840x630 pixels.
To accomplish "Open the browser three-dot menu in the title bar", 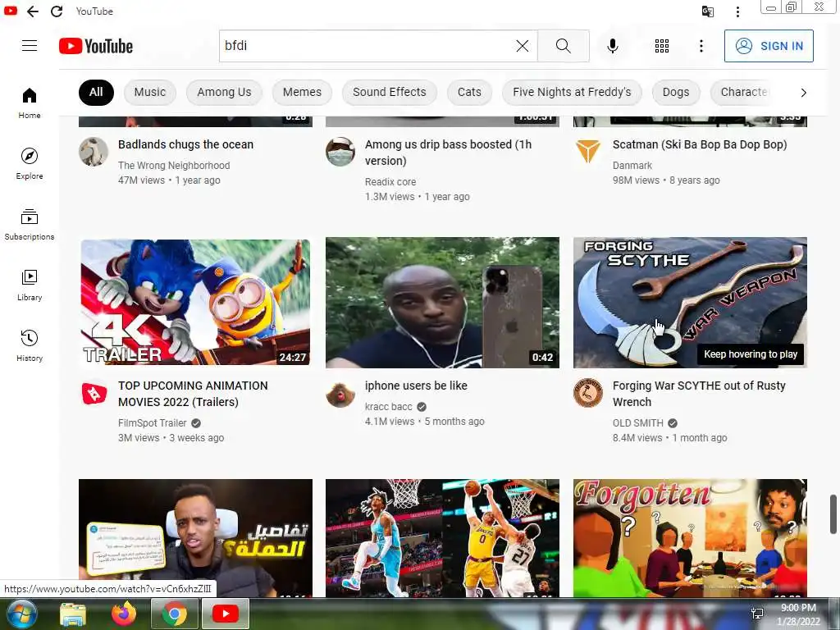I will click(737, 11).
